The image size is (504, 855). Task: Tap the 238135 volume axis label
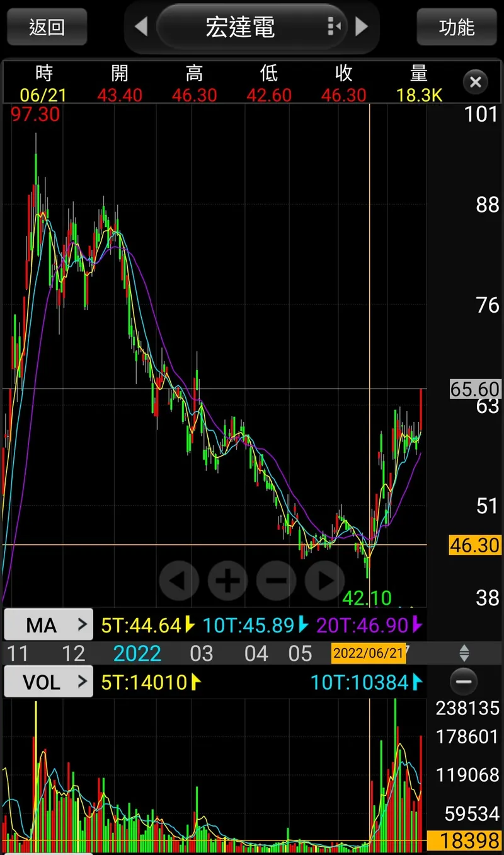(467, 709)
